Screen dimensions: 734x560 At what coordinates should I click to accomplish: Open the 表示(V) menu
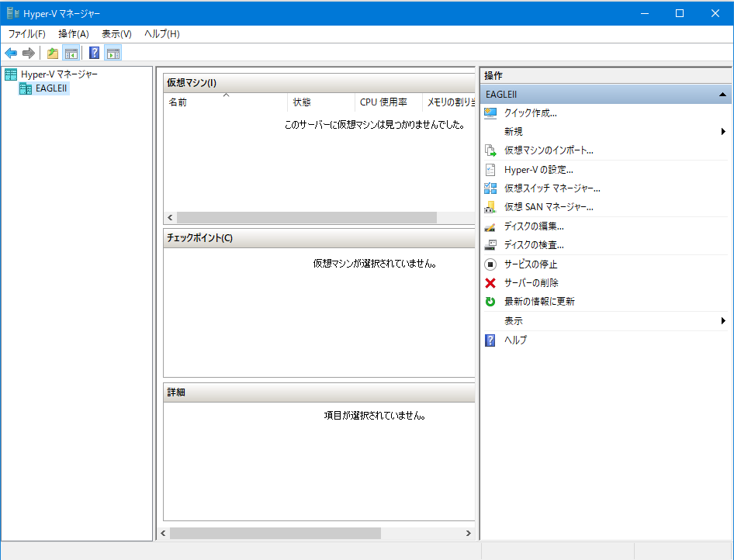click(x=116, y=33)
